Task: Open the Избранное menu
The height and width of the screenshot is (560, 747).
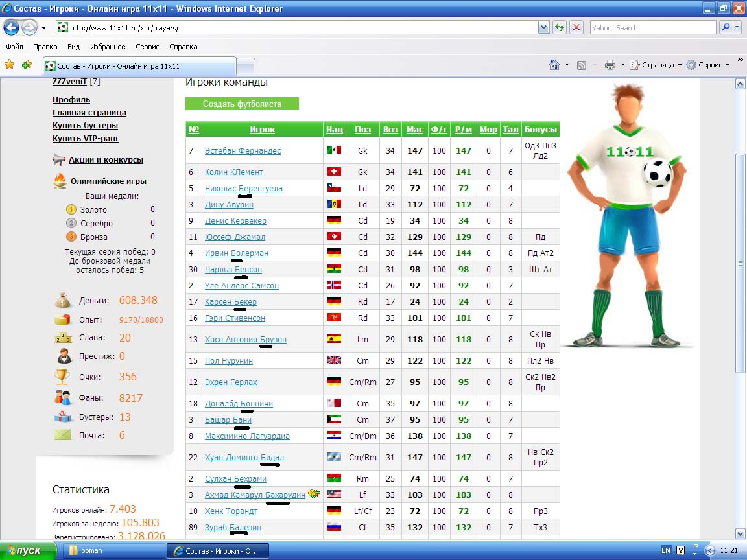Action: point(108,47)
